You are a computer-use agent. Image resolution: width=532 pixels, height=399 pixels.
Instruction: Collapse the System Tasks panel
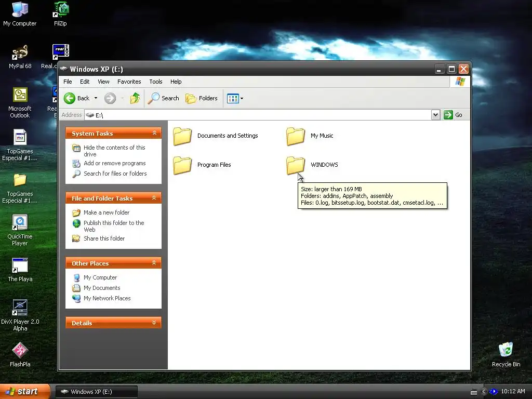click(x=154, y=133)
